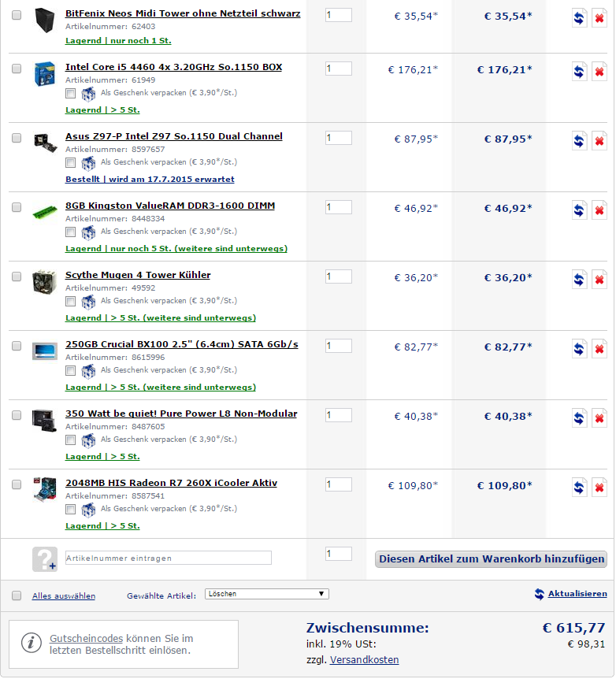Open the Löschen action dropdown

[267, 594]
